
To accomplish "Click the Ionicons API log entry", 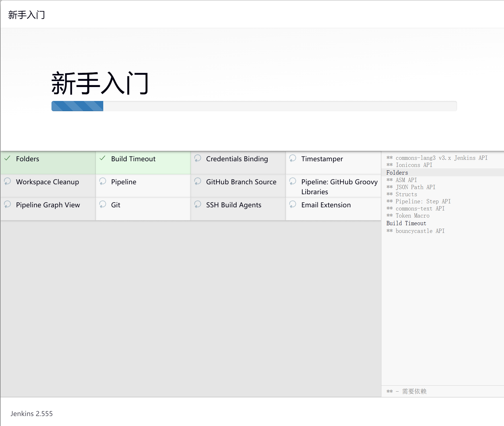I will click(409, 165).
